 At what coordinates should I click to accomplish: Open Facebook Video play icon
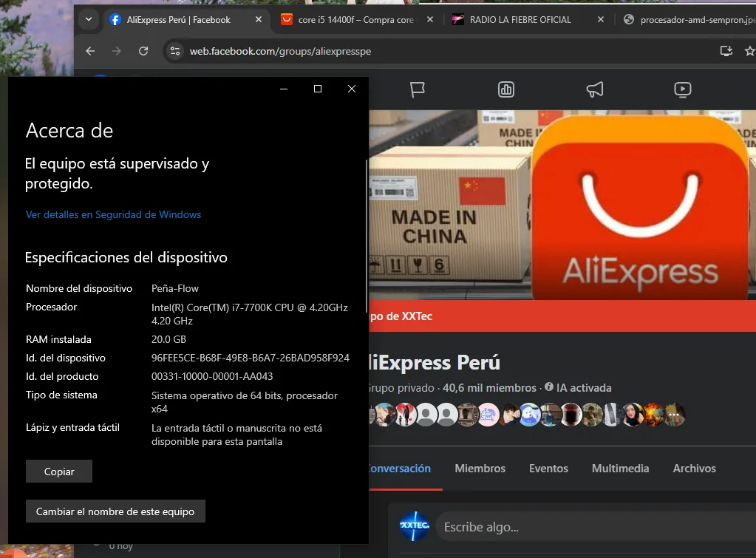[682, 89]
